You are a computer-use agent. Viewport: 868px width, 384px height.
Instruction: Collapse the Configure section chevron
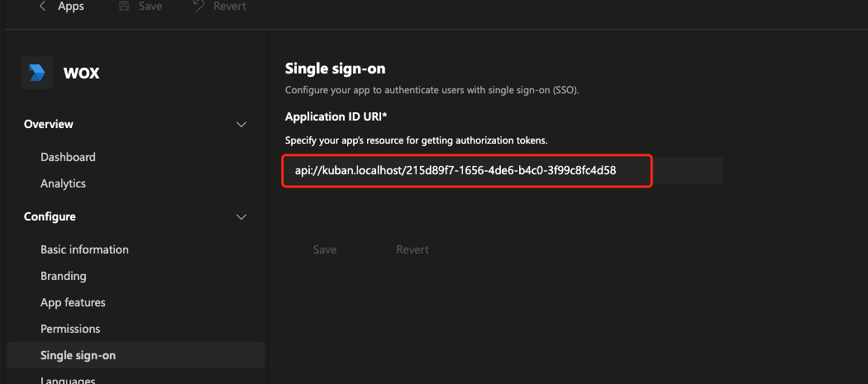coord(241,217)
